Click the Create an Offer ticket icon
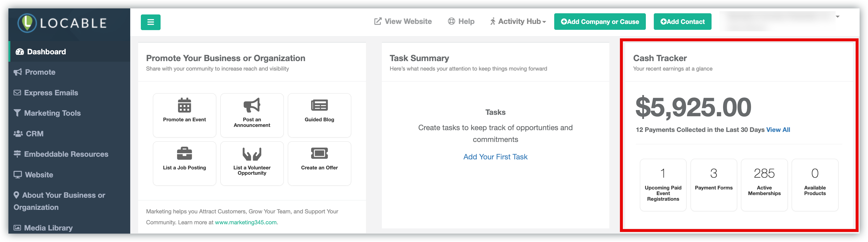This screenshot has width=868, height=242. (x=319, y=153)
